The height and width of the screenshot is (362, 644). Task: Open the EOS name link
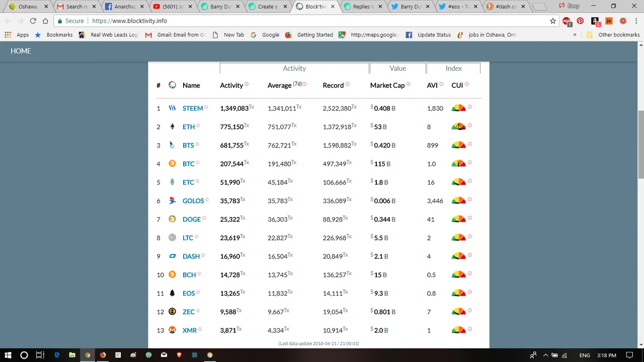(189, 293)
